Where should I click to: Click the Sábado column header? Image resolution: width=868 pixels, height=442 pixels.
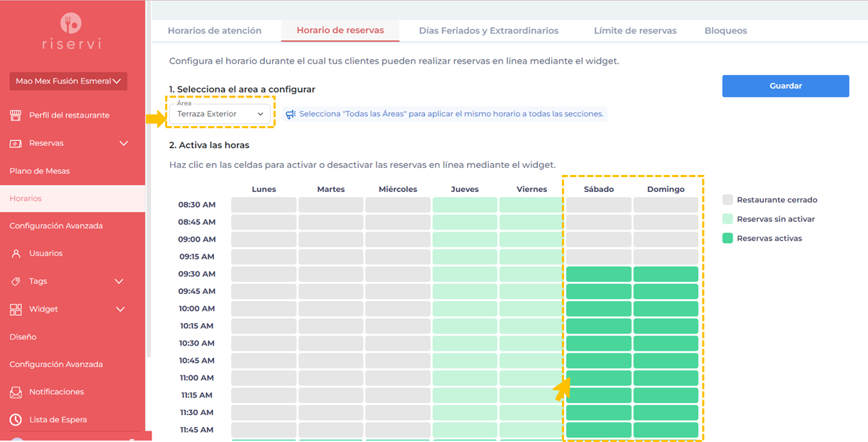[599, 189]
